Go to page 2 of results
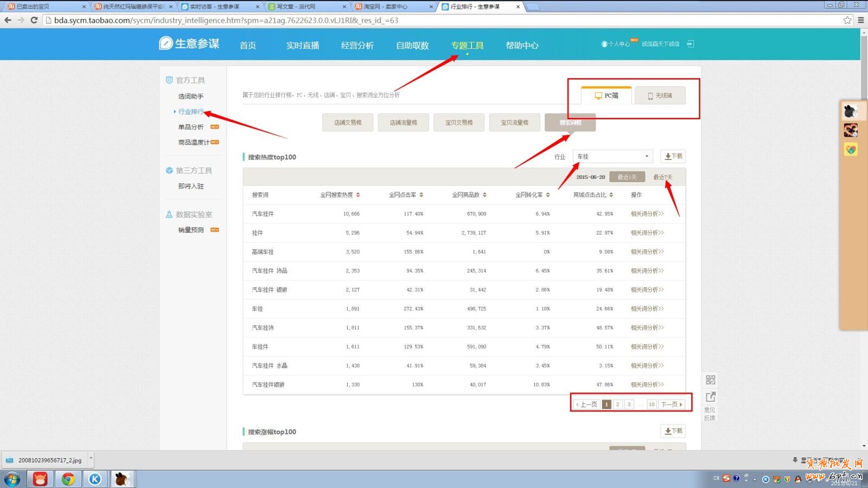The image size is (868, 488). tap(617, 404)
